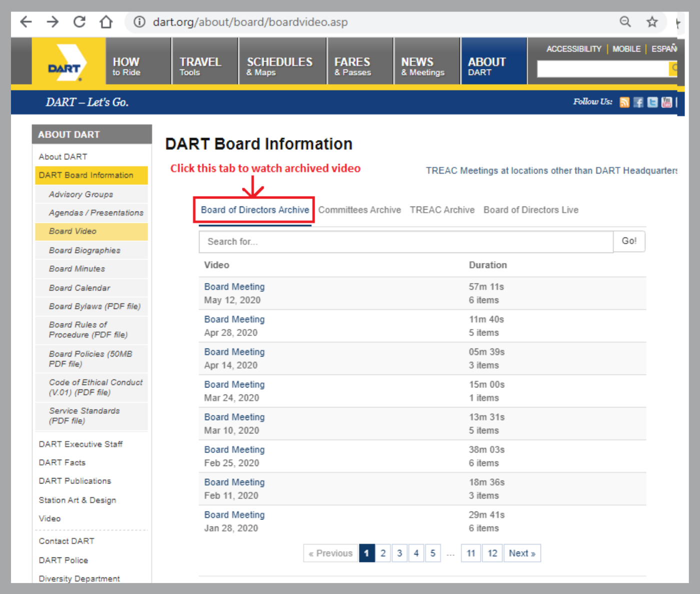The height and width of the screenshot is (594, 700).
Task: Click the DART logo
Action: click(x=68, y=61)
